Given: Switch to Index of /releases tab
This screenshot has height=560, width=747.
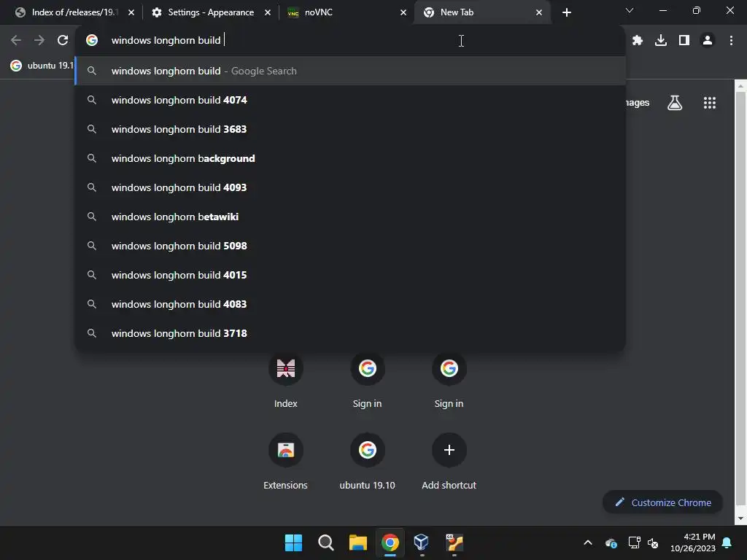Looking at the screenshot, I should pos(74,12).
